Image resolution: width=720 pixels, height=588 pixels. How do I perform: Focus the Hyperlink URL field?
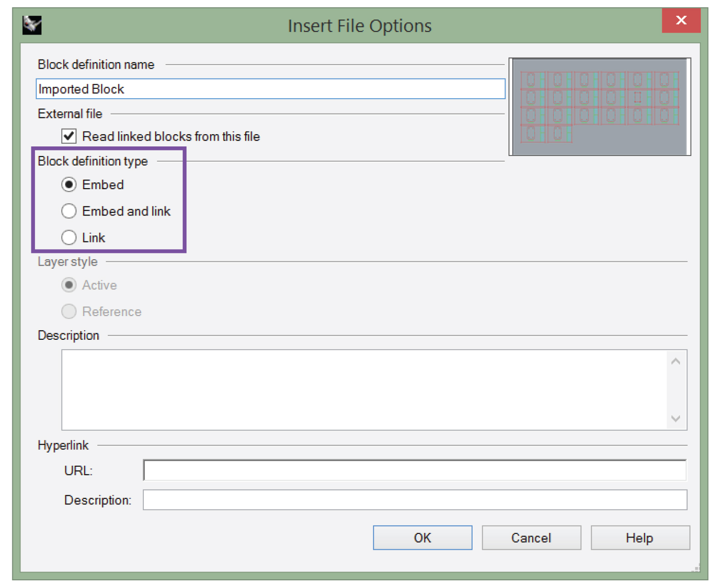point(414,470)
